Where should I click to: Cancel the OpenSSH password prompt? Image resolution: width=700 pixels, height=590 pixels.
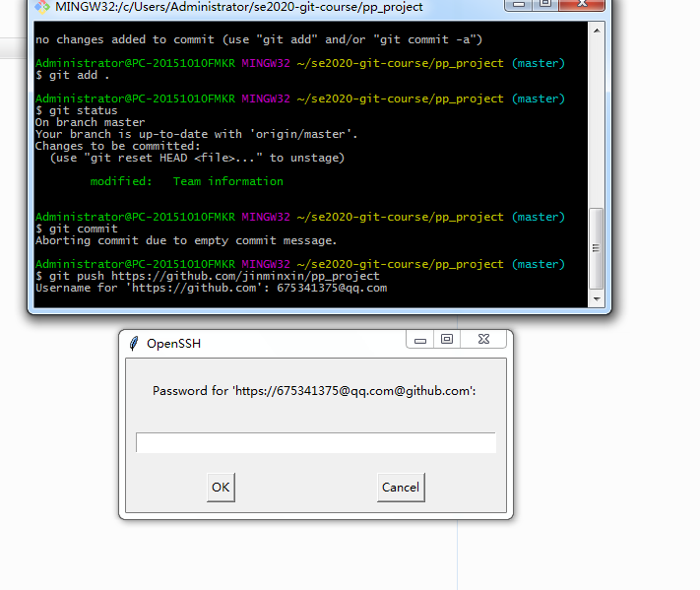401,488
